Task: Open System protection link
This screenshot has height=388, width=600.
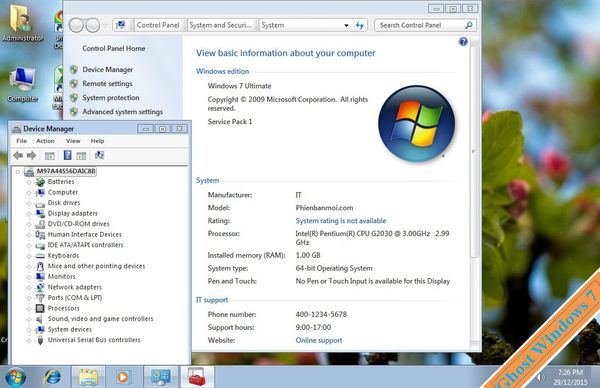Action: click(111, 98)
